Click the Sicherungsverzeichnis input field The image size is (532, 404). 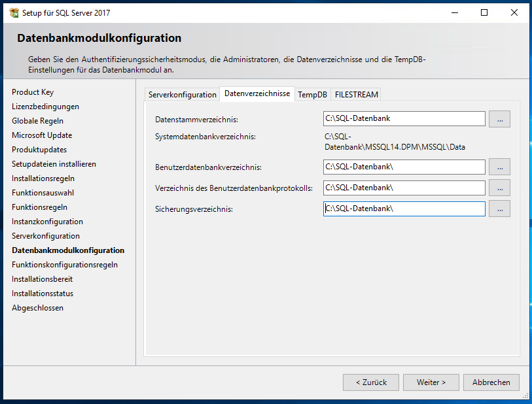point(404,209)
